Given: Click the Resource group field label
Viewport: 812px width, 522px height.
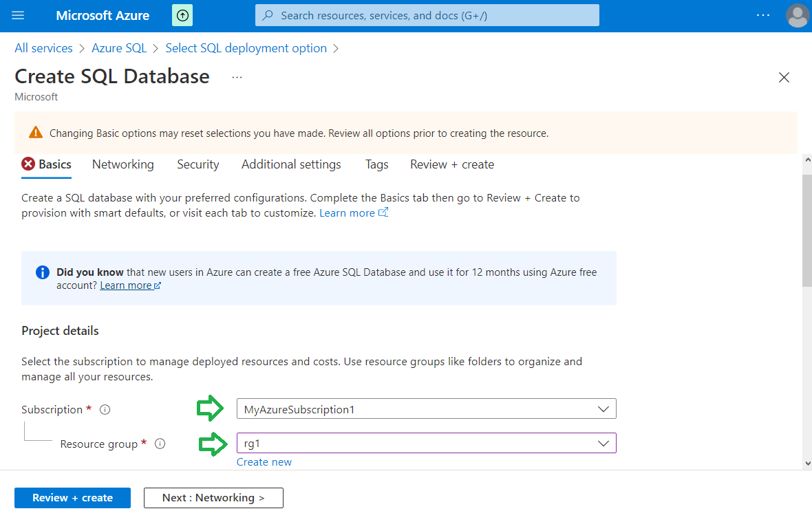Looking at the screenshot, I should click(x=99, y=444).
